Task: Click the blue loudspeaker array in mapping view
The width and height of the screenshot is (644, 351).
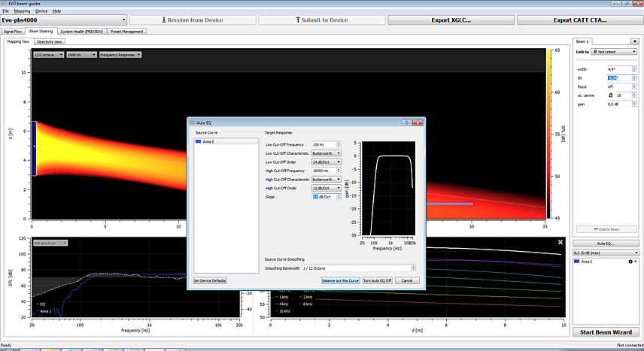Action: coord(35,148)
